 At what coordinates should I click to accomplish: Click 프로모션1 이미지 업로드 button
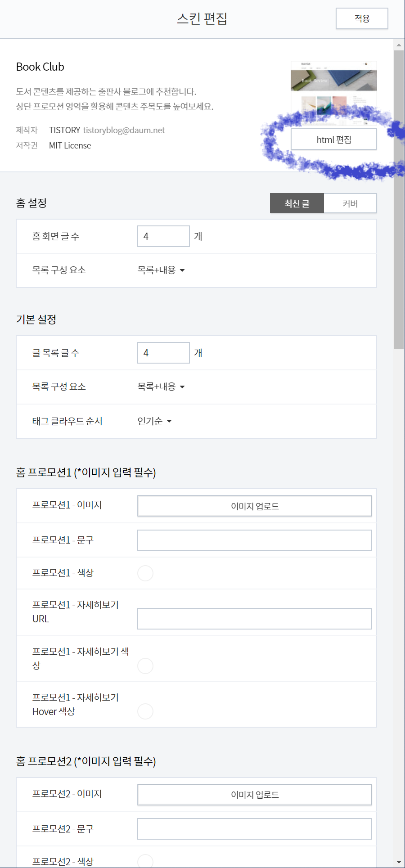[254, 506]
